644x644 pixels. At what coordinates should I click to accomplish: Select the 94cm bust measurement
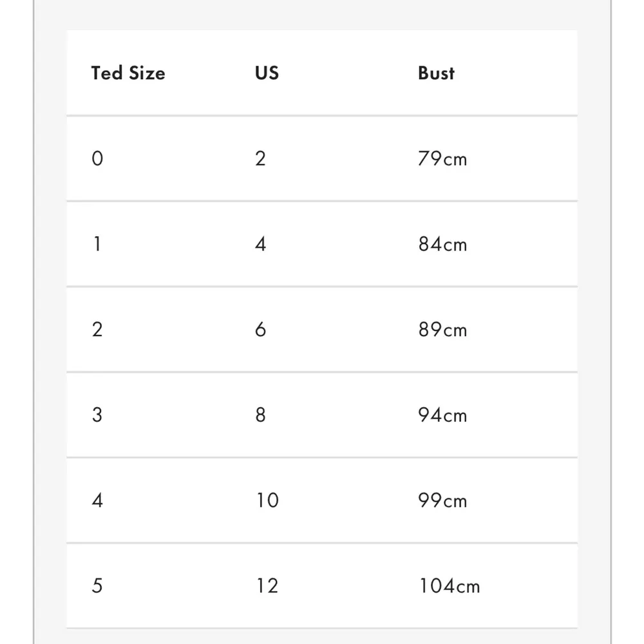click(x=442, y=415)
